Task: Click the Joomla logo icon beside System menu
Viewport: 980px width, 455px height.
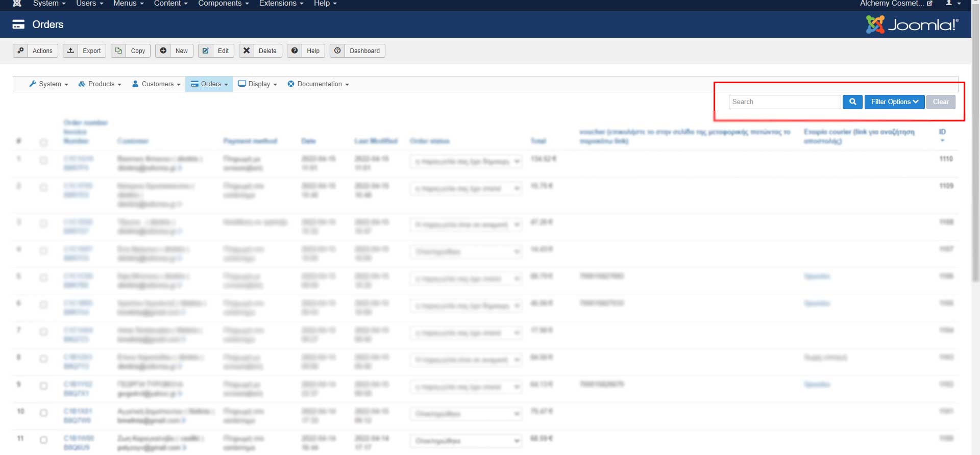Action: coord(17,3)
